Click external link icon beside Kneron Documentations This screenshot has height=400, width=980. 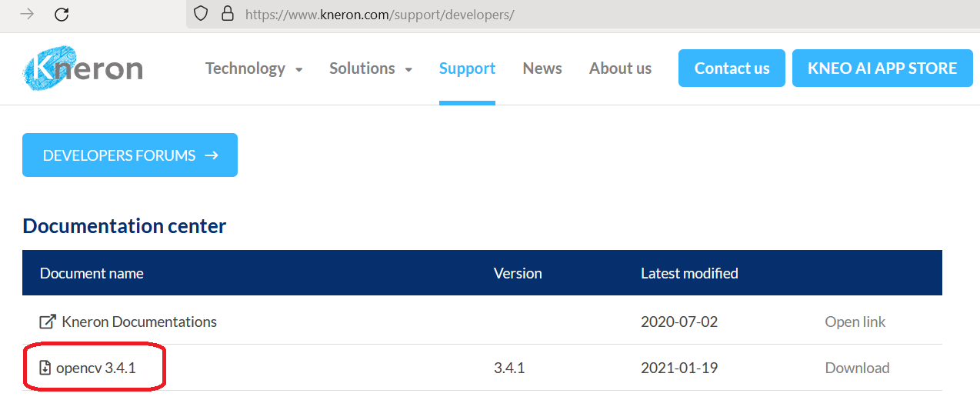point(48,322)
